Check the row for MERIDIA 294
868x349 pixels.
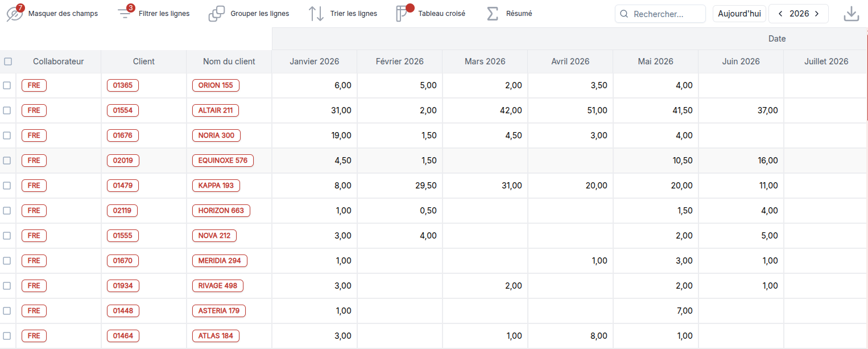(7, 261)
